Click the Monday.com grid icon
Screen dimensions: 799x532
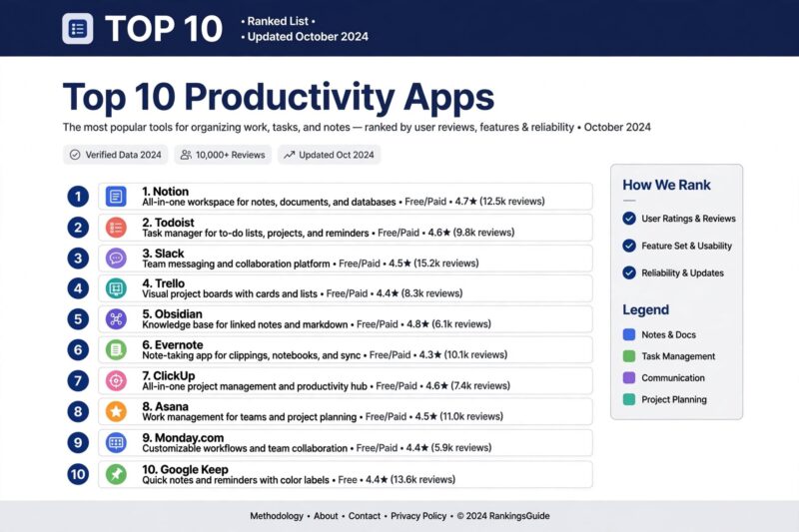click(x=116, y=442)
